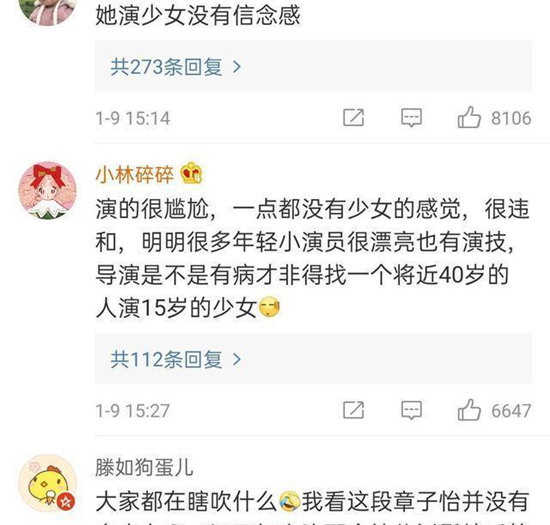Viewport: 550px width, 525px height.
Task: Select the comment starting with 演的很尴尬
Action: pos(312,258)
